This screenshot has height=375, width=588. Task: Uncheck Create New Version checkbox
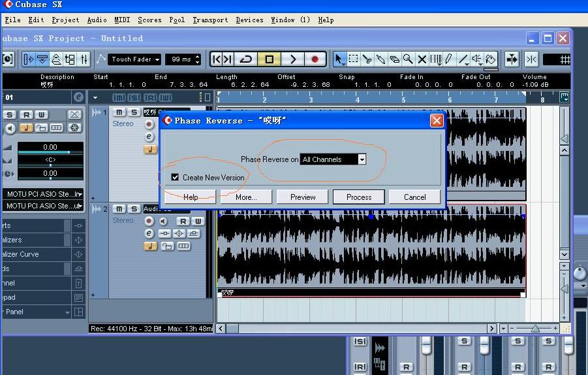[175, 177]
